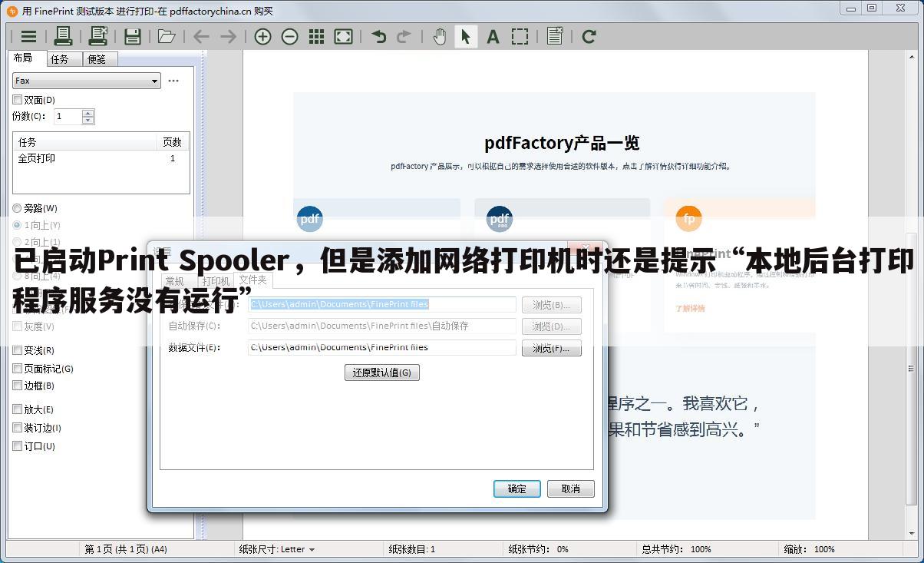
Task: Go to next page with right arrow
Action: point(228,36)
